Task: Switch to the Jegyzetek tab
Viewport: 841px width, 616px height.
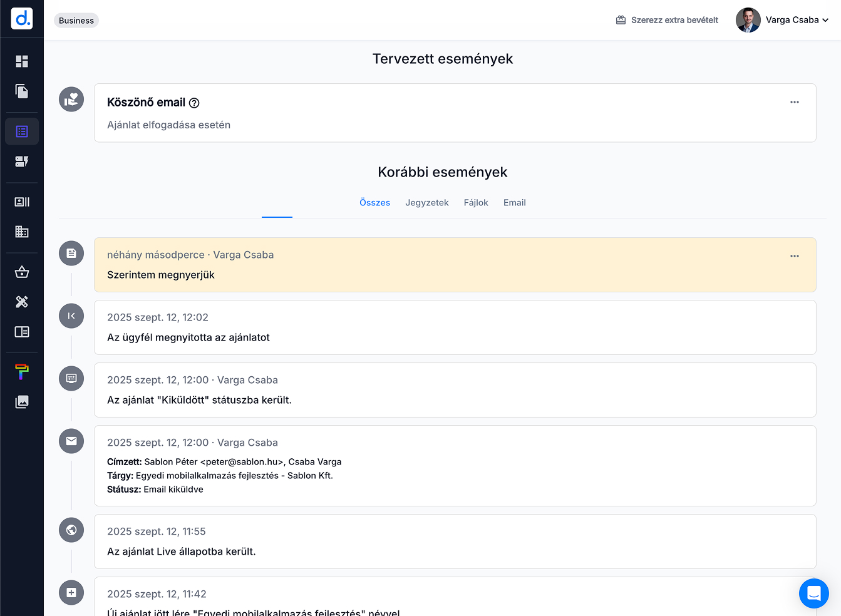Action: [426, 203]
